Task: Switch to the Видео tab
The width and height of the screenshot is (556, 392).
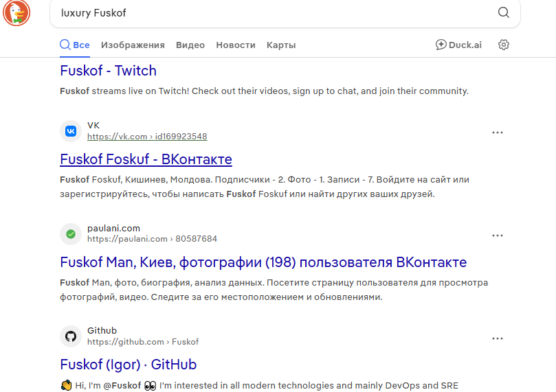Action: click(x=190, y=45)
